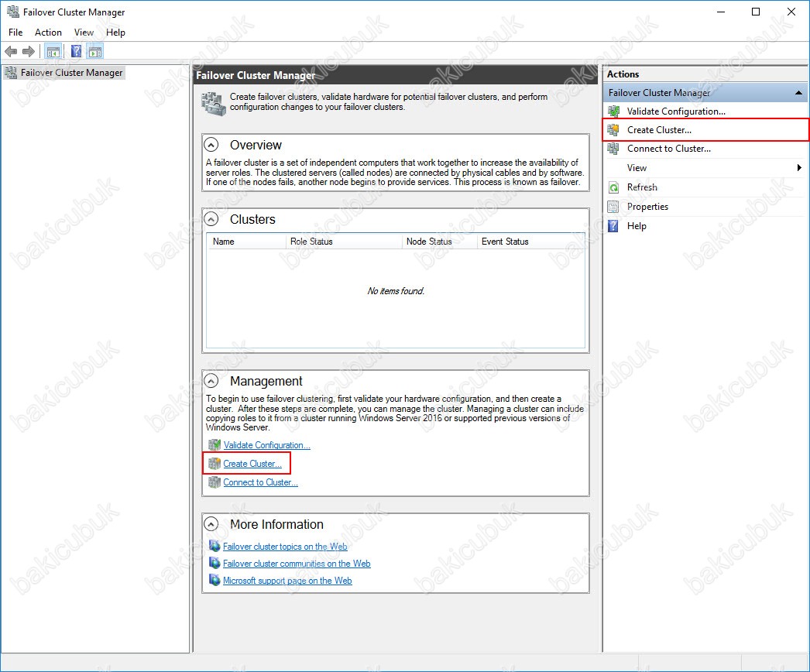The height and width of the screenshot is (672, 810).
Task: Open the Help menu in the menu bar
Action: pyautogui.click(x=115, y=32)
